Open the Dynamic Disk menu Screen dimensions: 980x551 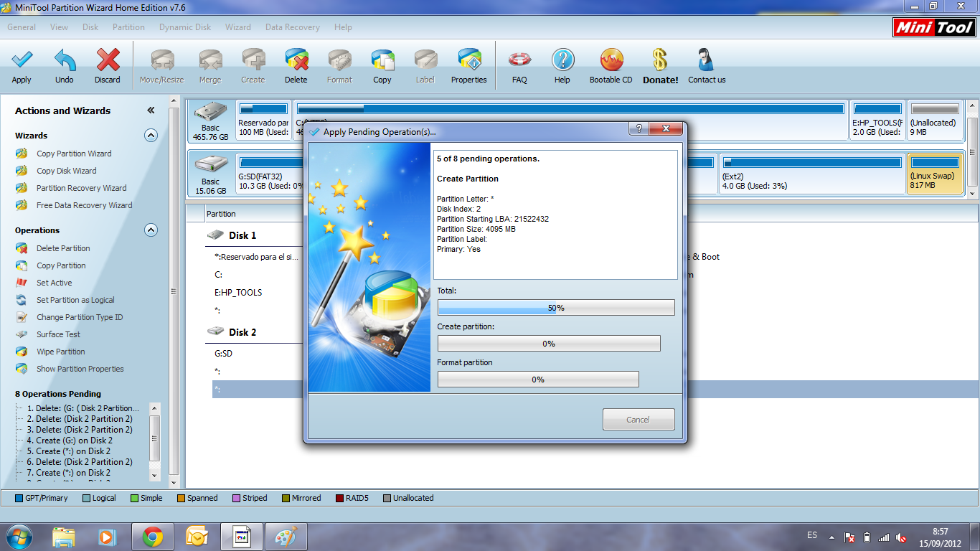185,27
